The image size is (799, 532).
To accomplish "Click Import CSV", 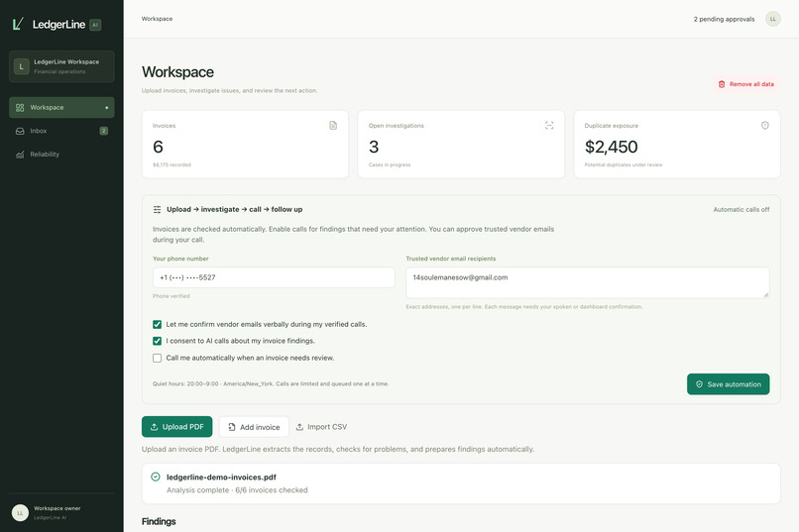I will pyautogui.click(x=321, y=427).
